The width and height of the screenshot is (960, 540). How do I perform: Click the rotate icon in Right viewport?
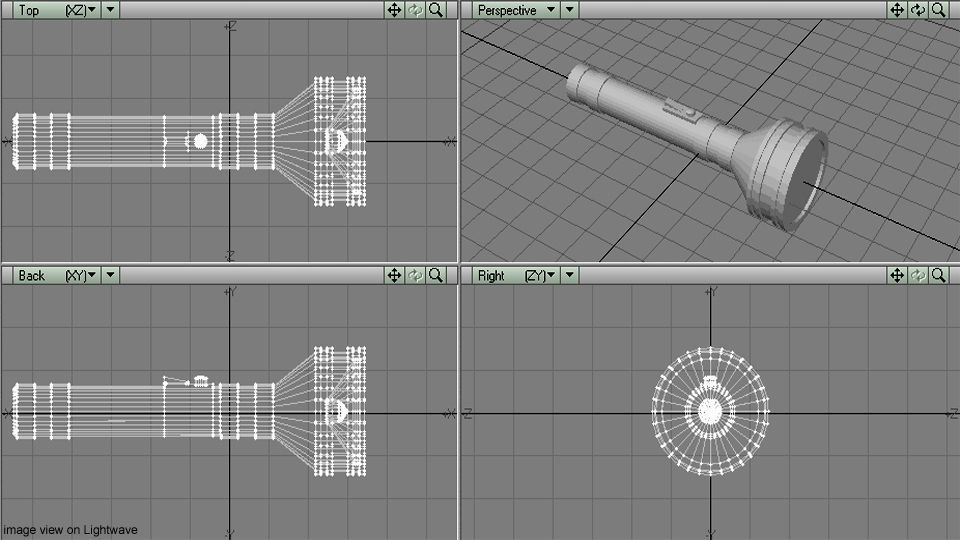pos(918,276)
